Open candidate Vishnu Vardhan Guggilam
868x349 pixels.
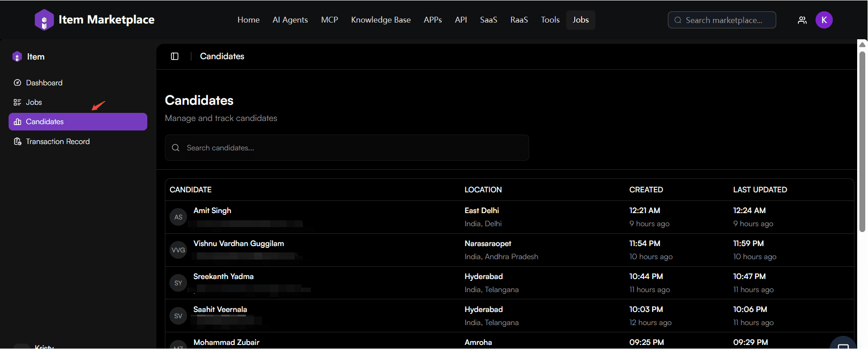239,244
